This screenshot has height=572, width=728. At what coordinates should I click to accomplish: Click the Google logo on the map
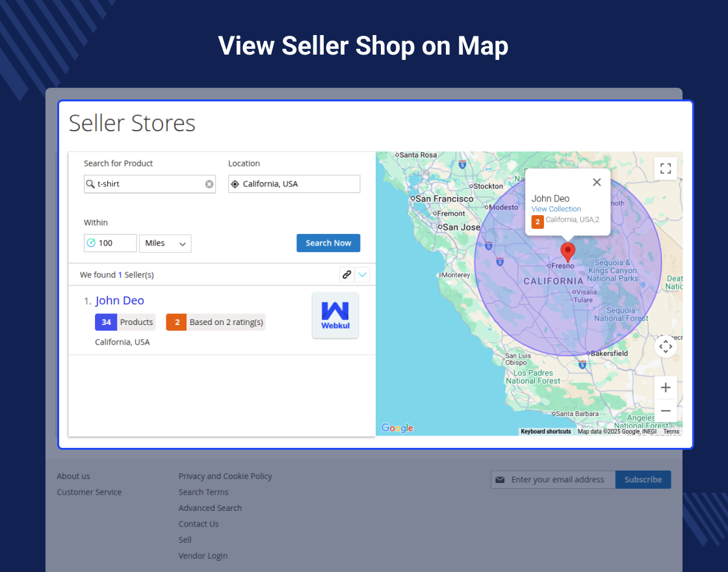click(x=397, y=428)
